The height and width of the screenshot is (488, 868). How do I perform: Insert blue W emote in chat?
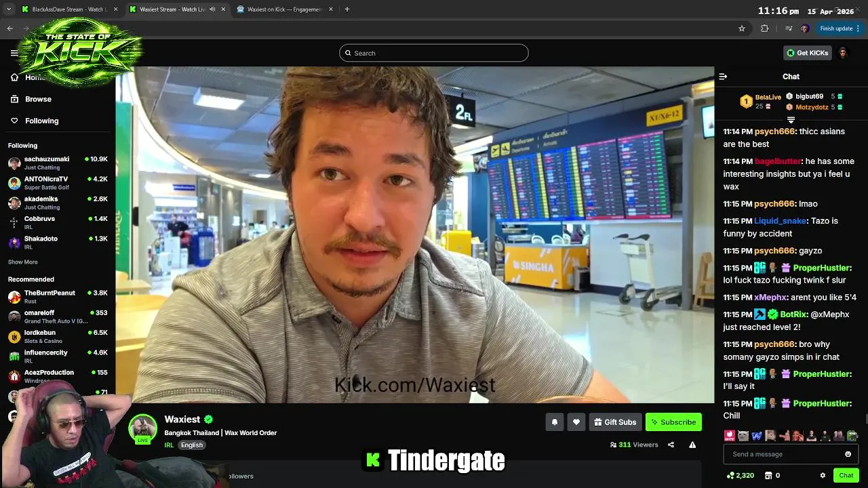pyautogui.click(x=757, y=436)
